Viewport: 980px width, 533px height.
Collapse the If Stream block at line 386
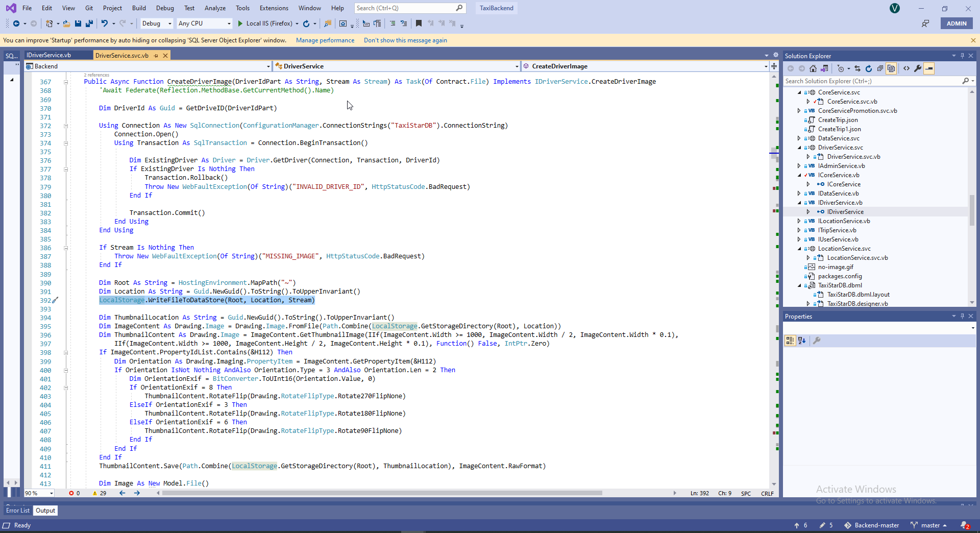[x=66, y=248]
